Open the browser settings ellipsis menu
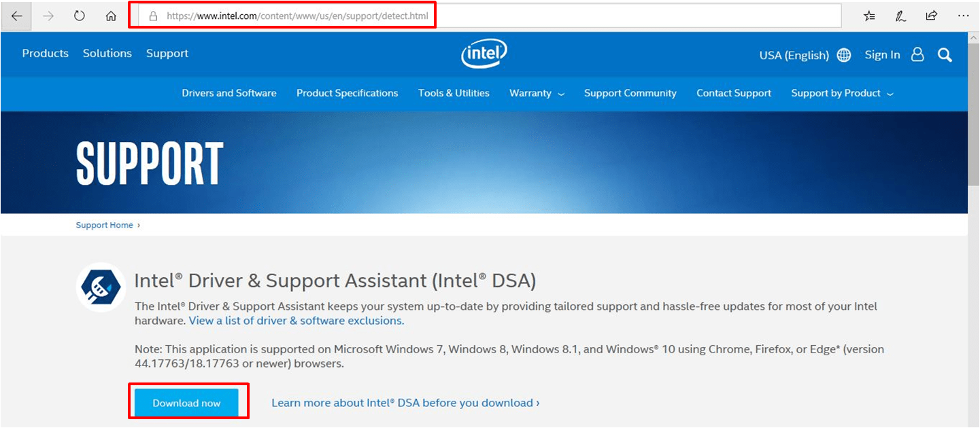 (x=963, y=16)
